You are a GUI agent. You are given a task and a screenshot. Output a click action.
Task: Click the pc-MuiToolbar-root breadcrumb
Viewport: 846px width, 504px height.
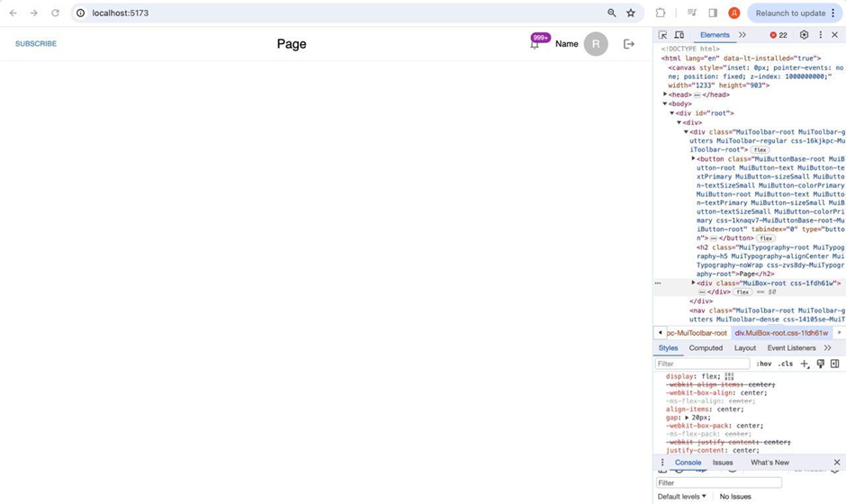[697, 333]
